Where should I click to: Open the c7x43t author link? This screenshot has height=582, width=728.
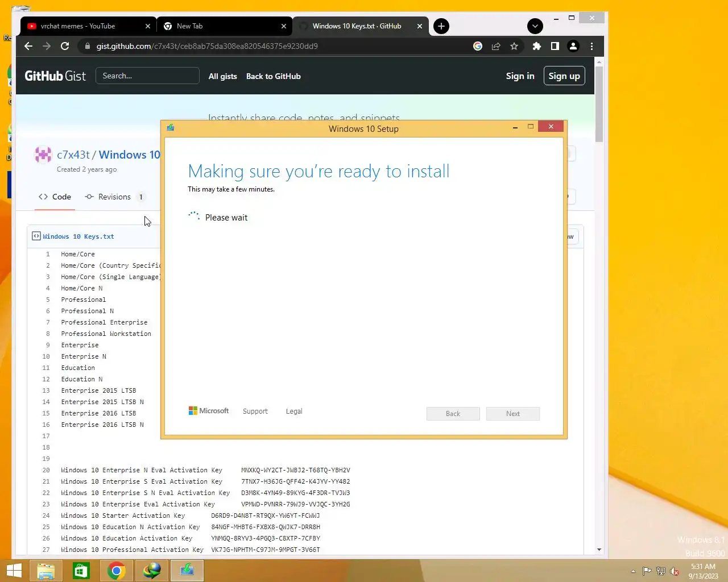(73, 155)
